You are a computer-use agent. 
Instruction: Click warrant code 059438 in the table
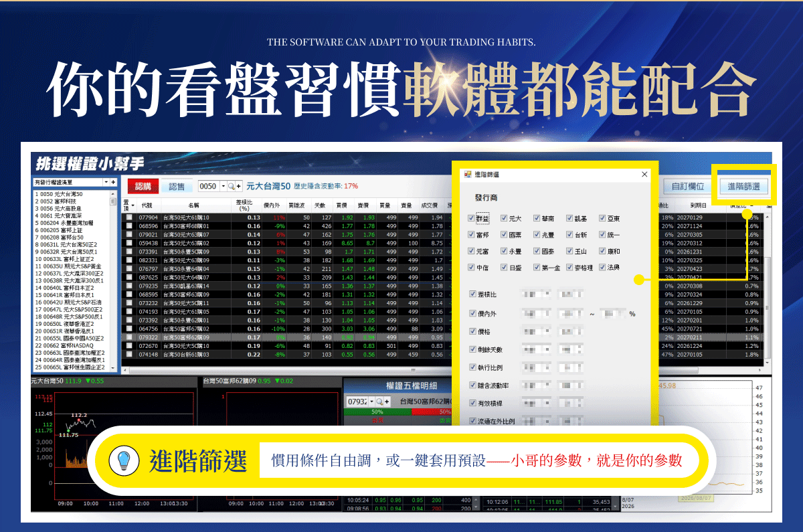click(x=148, y=244)
